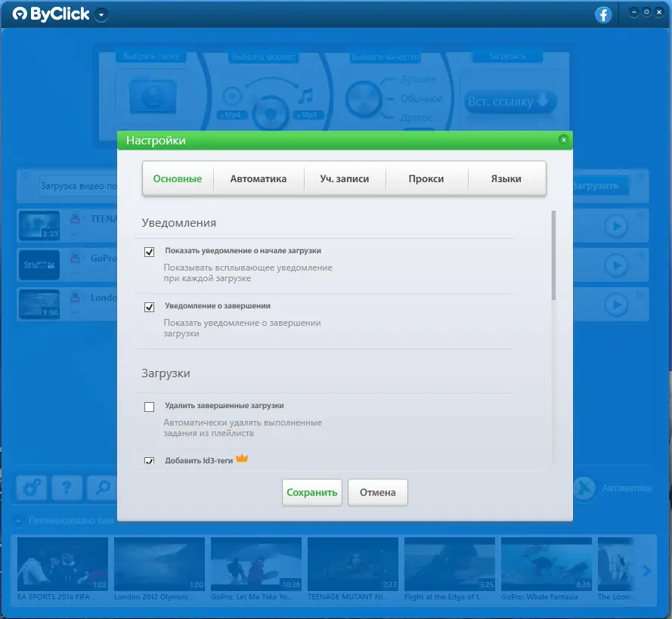Click the folder icon under Выбрать папку
The width and height of the screenshot is (672, 619).
pos(153,95)
